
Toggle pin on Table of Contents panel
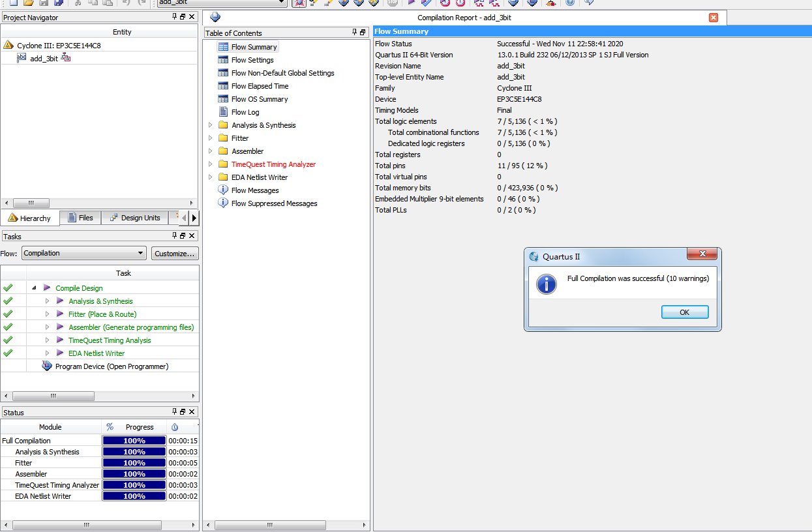[x=355, y=33]
